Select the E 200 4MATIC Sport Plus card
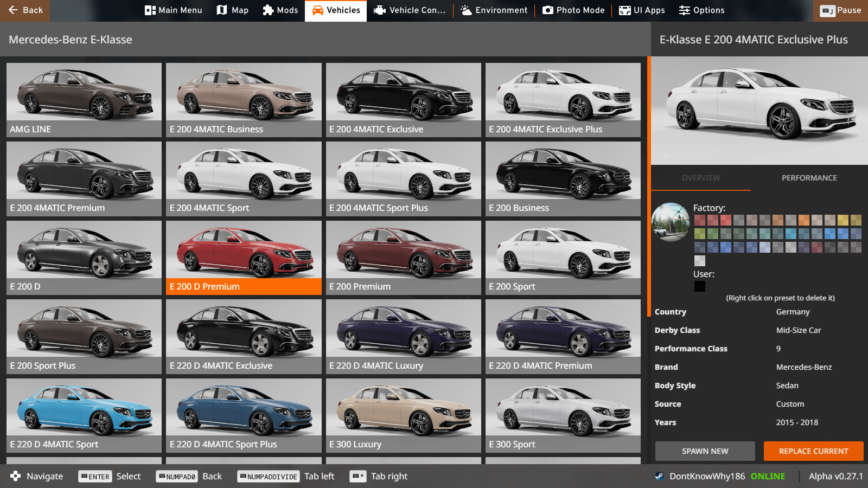 pyautogui.click(x=404, y=179)
